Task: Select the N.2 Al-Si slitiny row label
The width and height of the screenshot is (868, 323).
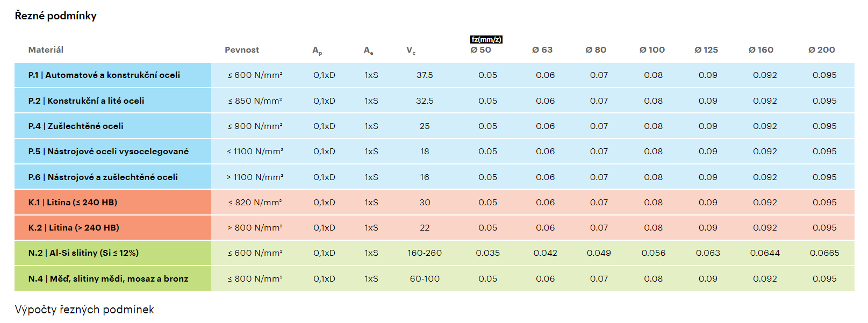Action: pos(83,253)
